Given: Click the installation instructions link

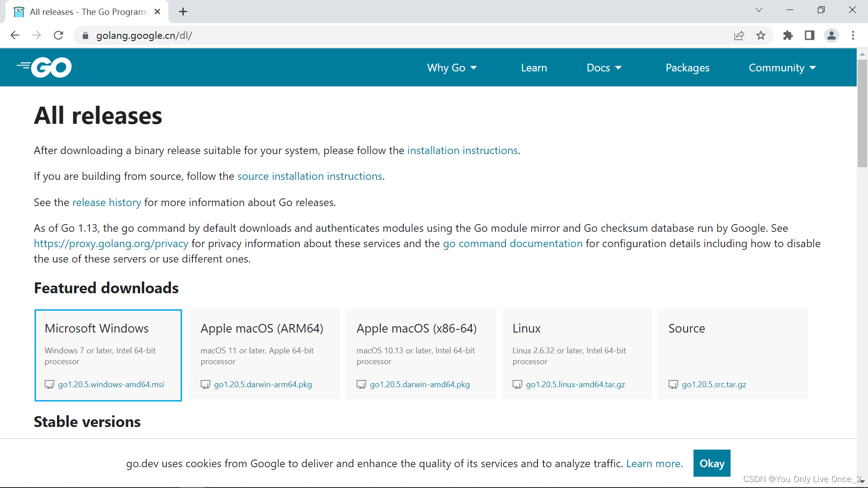Looking at the screenshot, I should point(462,150).
